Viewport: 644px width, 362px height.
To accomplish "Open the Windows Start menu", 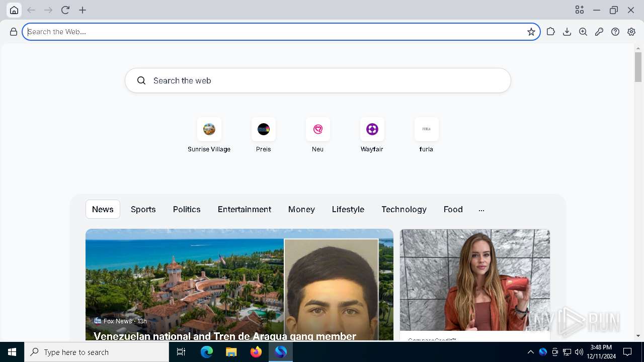I will [12, 352].
